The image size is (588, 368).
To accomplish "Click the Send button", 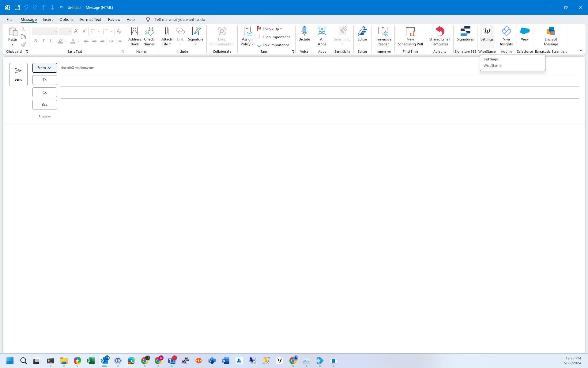I will (x=18, y=75).
